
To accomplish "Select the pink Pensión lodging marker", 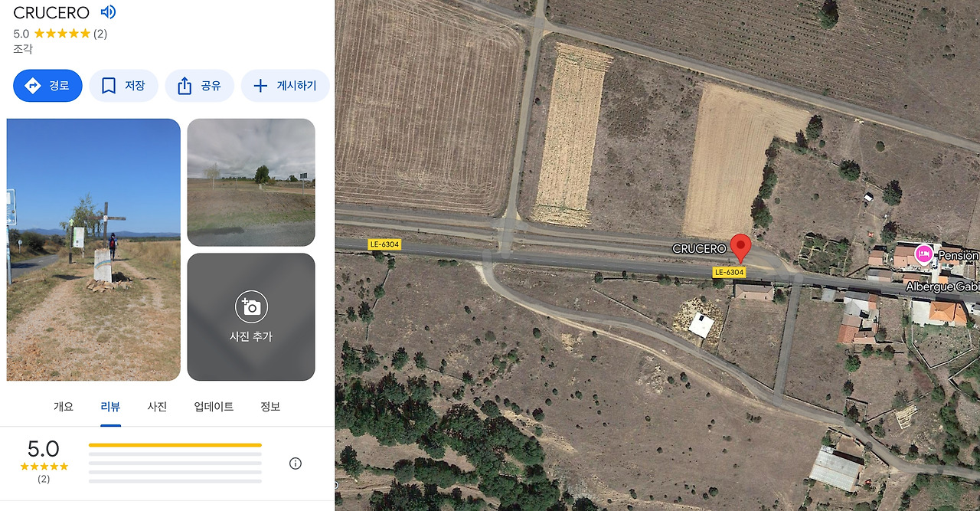I will point(924,254).
